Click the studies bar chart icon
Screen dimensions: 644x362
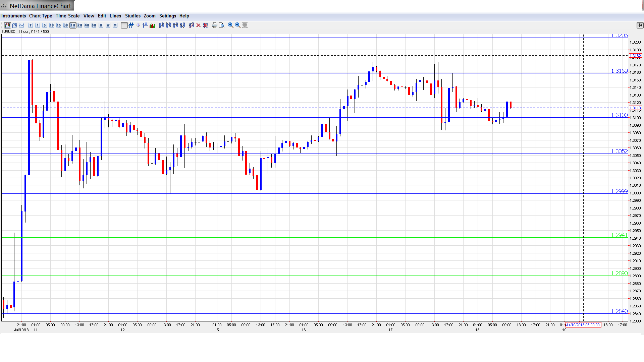[152, 25]
